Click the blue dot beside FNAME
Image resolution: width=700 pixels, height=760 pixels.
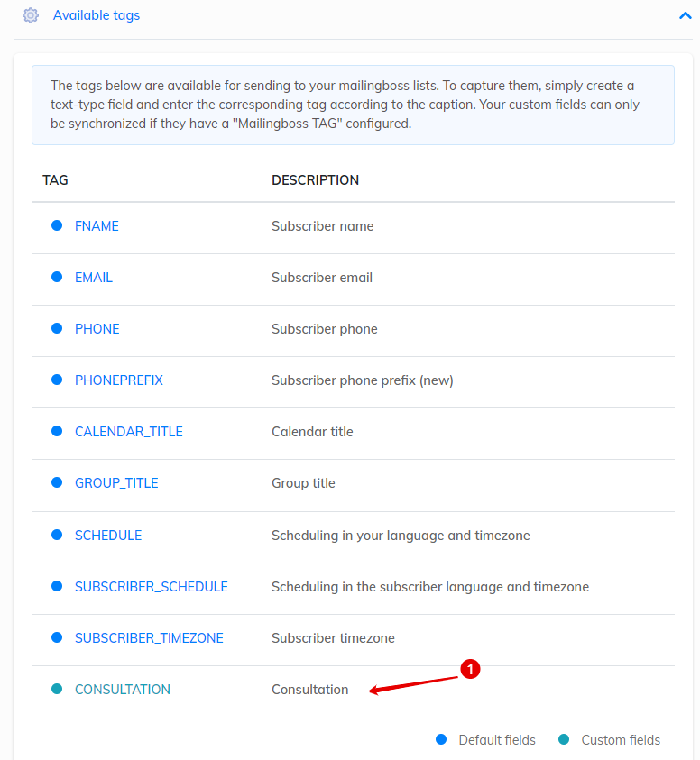click(57, 225)
